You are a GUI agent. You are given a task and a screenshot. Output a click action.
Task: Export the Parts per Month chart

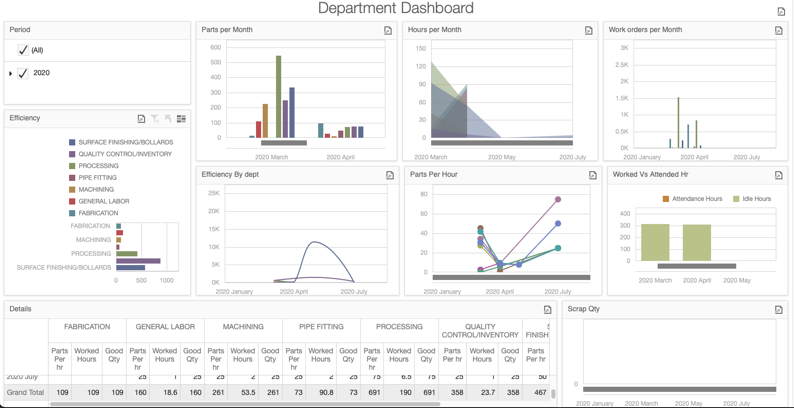(x=388, y=30)
